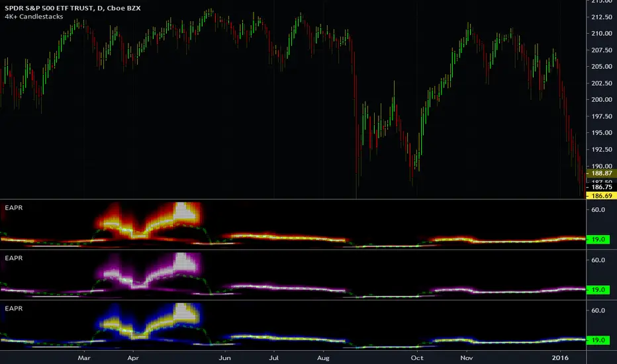Click the 192.50 price axis label
The width and height of the screenshot is (617, 364).
pyautogui.click(x=602, y=149)
